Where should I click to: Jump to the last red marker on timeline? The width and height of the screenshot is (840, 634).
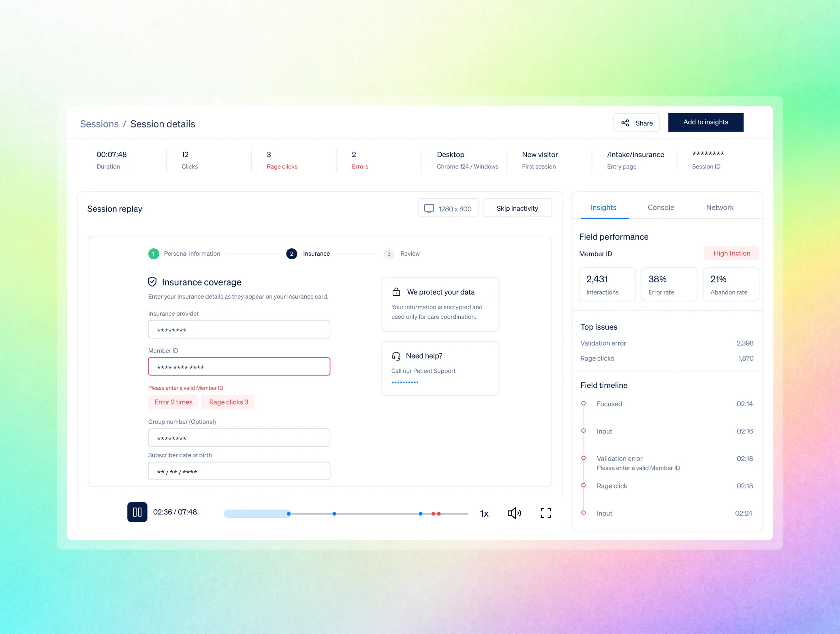coord(438,514)
